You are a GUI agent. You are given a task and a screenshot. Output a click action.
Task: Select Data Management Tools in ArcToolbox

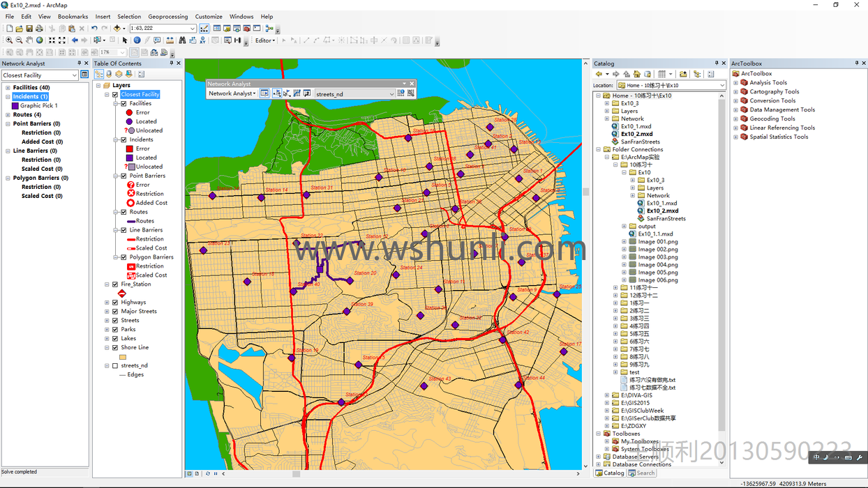[782, 110]
